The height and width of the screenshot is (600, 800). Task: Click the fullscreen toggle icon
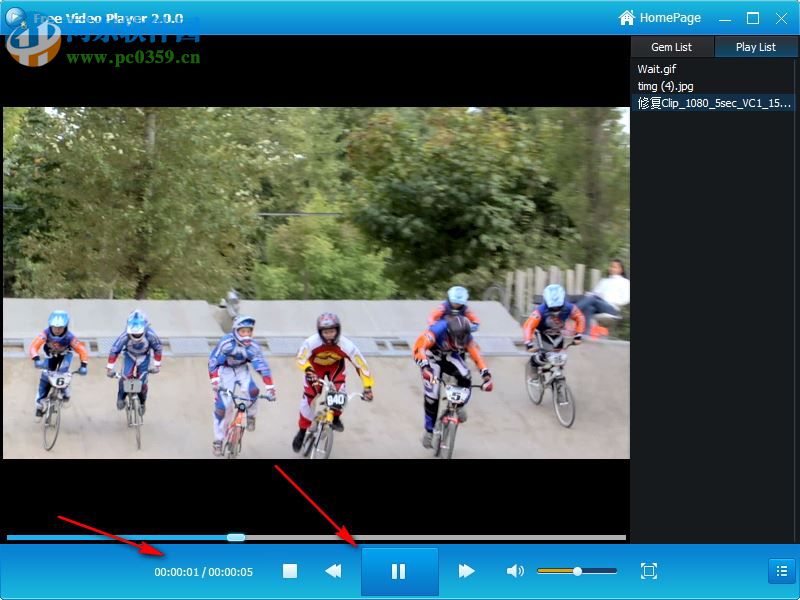pyautogui.click(x=649, y=571)
